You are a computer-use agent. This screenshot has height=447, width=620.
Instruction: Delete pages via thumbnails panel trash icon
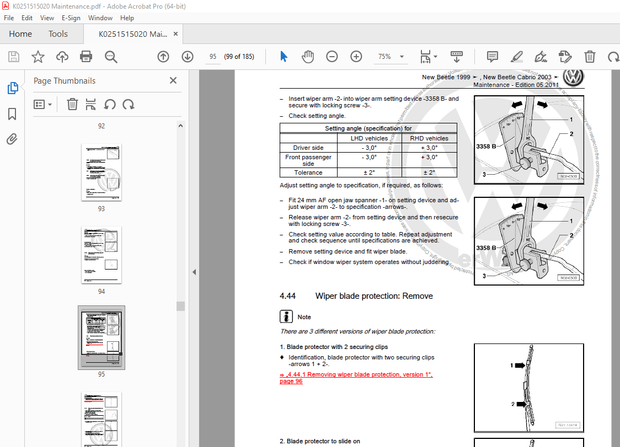point(72,104)
